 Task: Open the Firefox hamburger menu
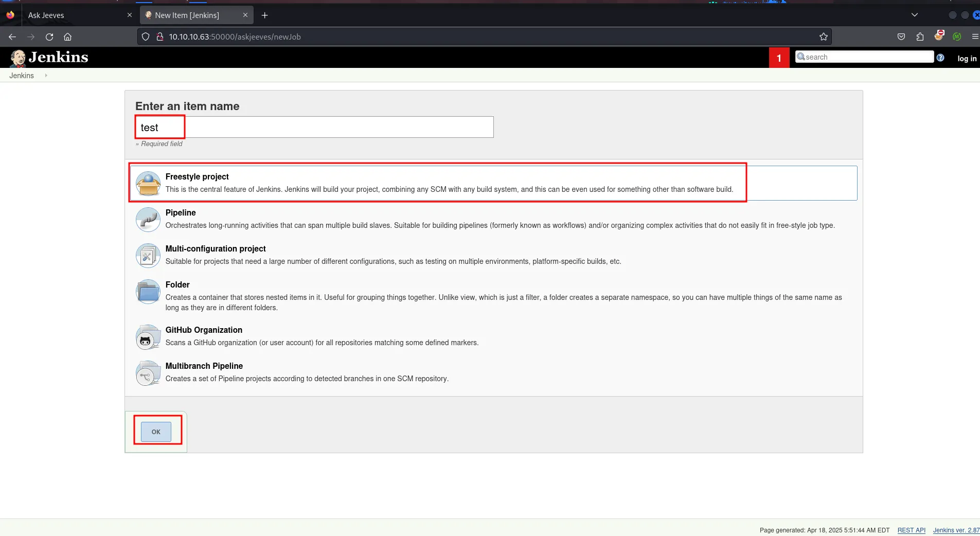click(975, 37)
